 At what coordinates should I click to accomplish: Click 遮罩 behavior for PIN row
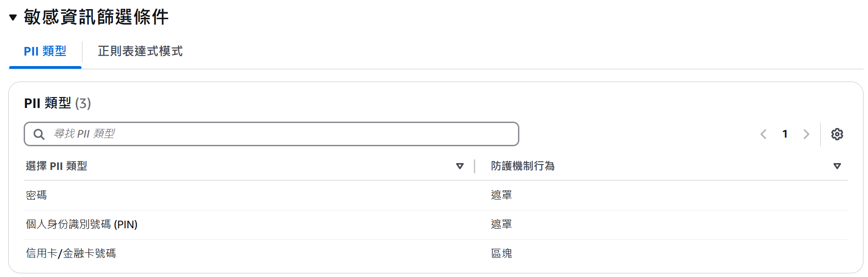click(x=501, y=225)
